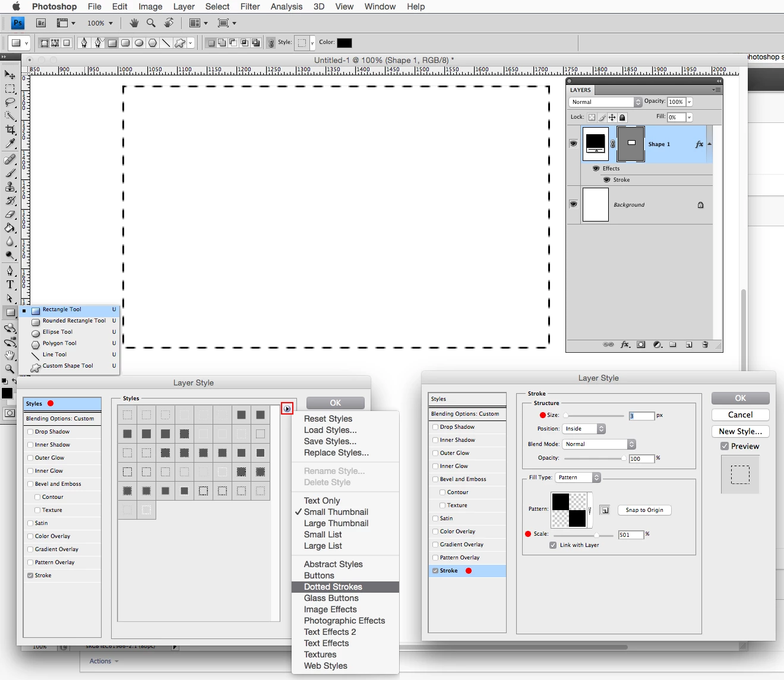Select the Pen tool in the toolbox
This screenshot has height=680, width=784.
10,271
